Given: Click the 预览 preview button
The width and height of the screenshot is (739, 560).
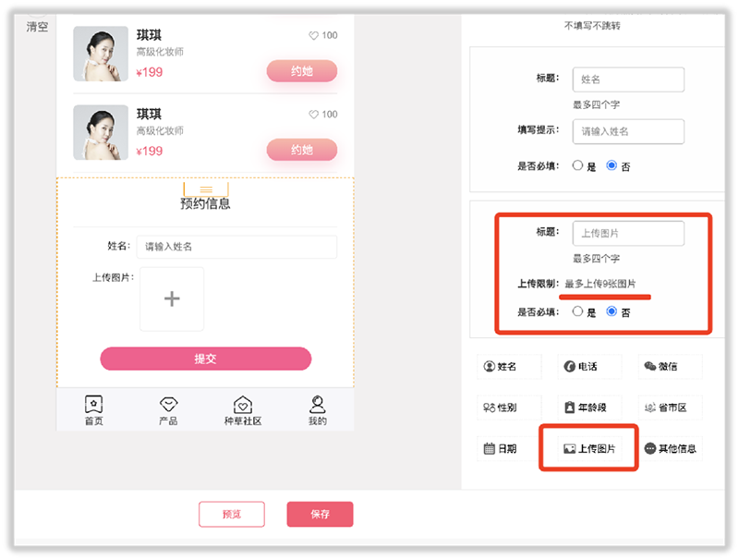Looking at the screenshot, I should tap(232, 514).
